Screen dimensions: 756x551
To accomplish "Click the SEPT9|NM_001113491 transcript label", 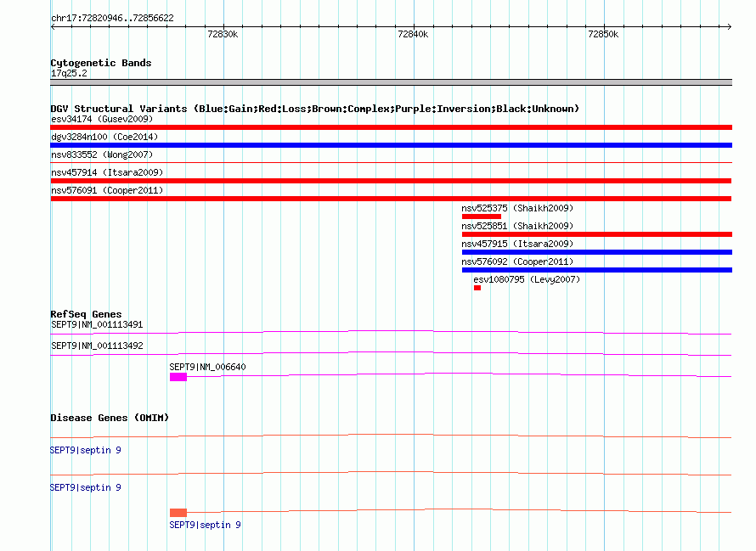I will pyautogui.click(x=97, y=324).
